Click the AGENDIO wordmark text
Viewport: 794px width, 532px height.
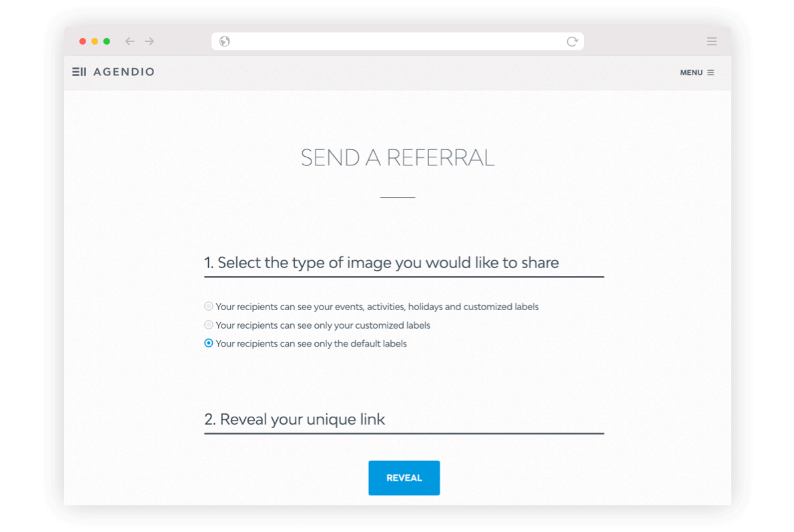[124, 72]
